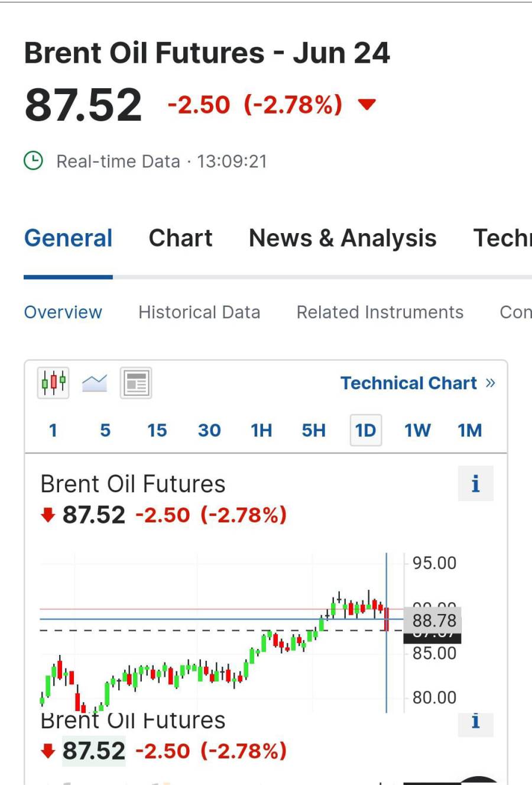Screen dimensions: 532x785
Task: View Related Instruments section
Action: (380, 312)
